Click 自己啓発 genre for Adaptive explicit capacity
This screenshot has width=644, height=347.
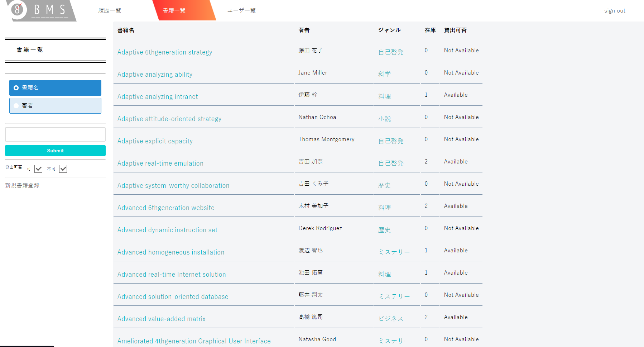(391, 141)
